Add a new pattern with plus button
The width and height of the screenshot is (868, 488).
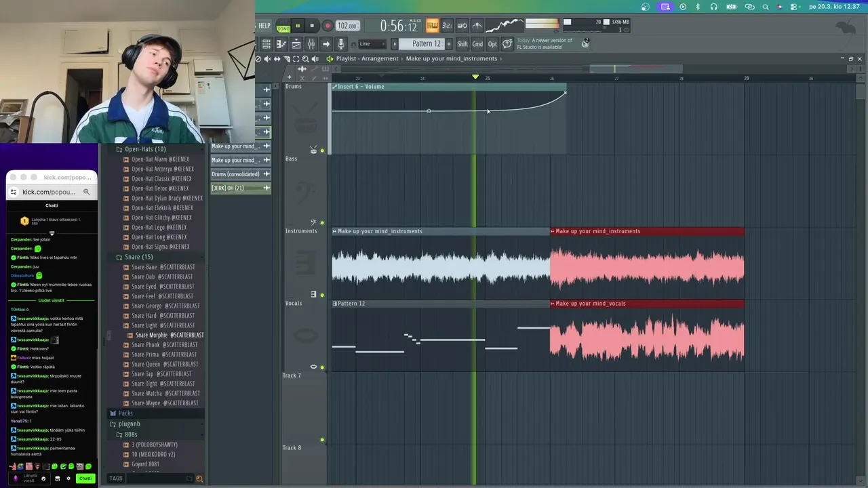click(x=448, y=44)
